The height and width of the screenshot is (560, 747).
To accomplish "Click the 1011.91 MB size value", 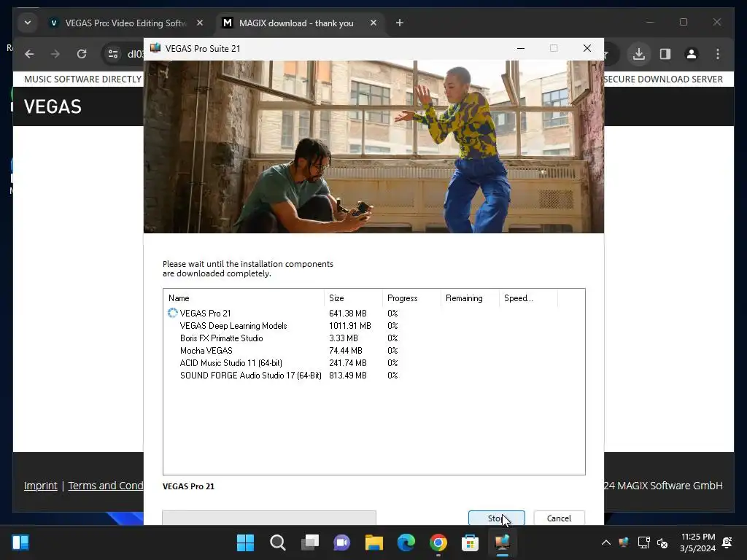I will point(349,326).
